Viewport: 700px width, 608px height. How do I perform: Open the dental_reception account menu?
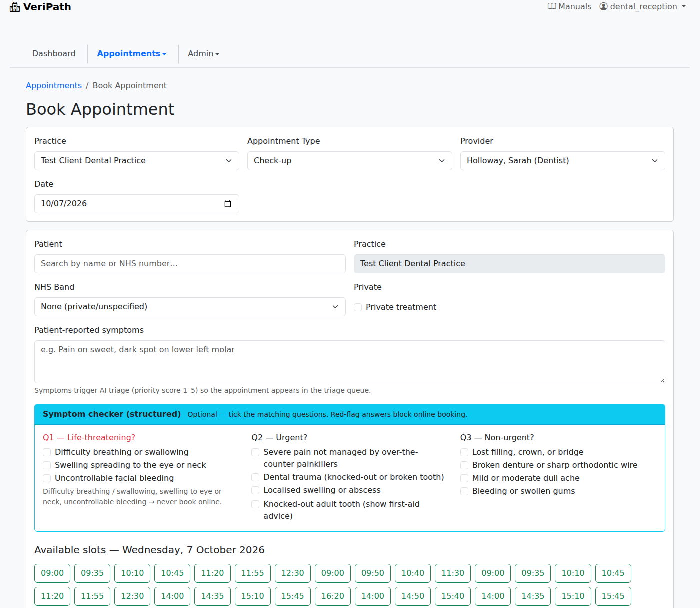pyautogui.click(x=643, y=6)
